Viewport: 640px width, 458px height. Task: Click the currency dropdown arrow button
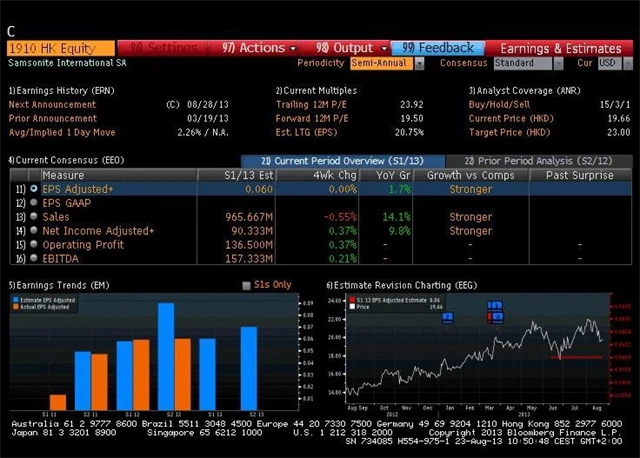pos(628,64)
